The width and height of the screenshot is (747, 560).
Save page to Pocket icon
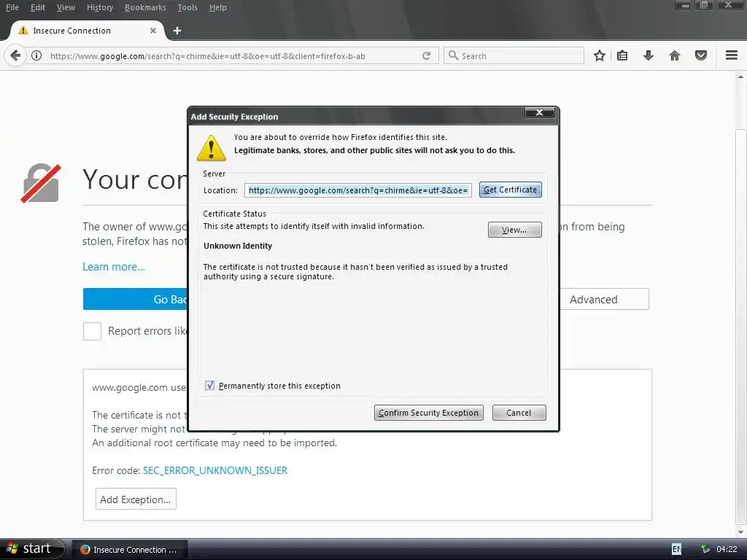coord(701,55)
